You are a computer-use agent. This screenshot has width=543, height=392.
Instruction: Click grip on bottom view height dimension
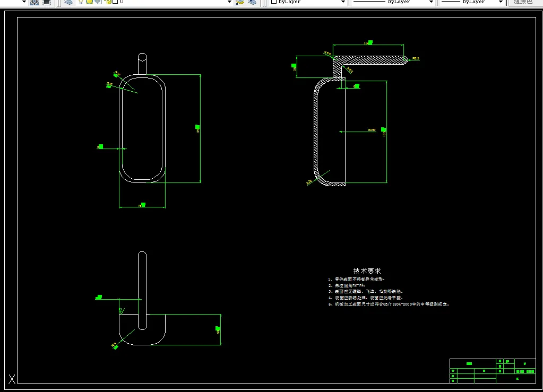click(x=218, y=328)
